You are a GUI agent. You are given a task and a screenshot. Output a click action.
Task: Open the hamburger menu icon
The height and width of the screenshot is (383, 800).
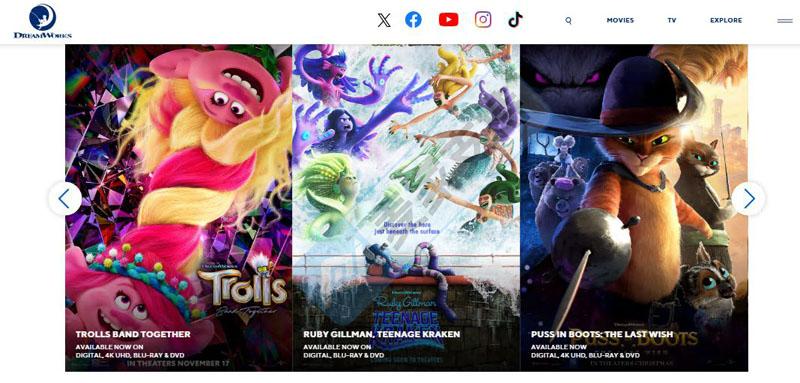(x=785, y=21)
